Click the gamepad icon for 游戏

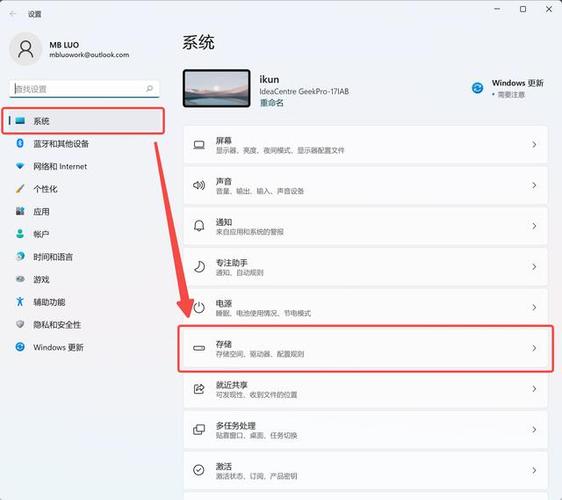point(20,279)
